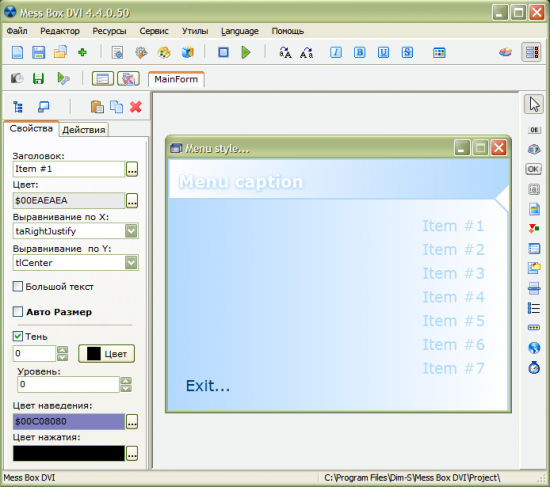Click the Заголовок text field
550x487 pixels.
point(69,169)
